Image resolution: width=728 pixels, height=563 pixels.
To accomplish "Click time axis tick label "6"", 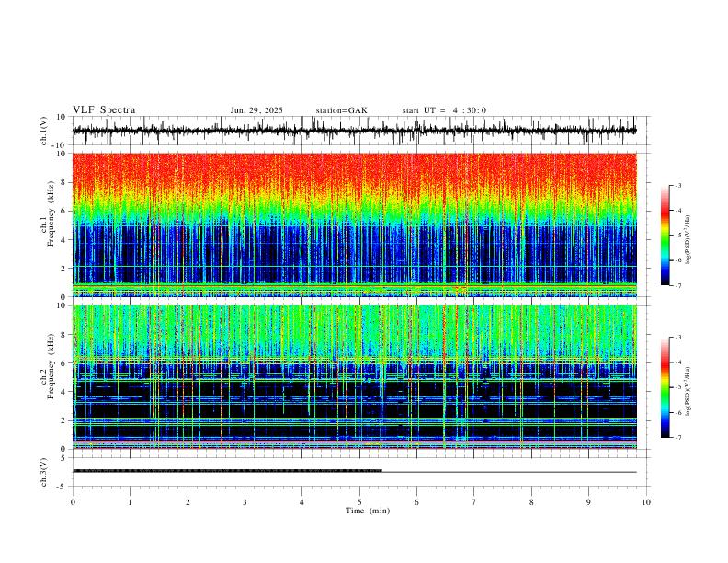I will (x=417, y=502).
